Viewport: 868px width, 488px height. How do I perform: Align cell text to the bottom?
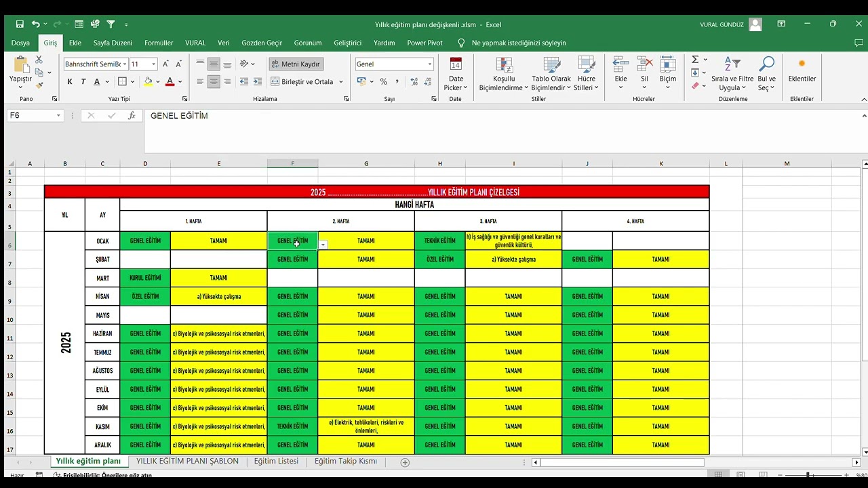pos(227,64)
